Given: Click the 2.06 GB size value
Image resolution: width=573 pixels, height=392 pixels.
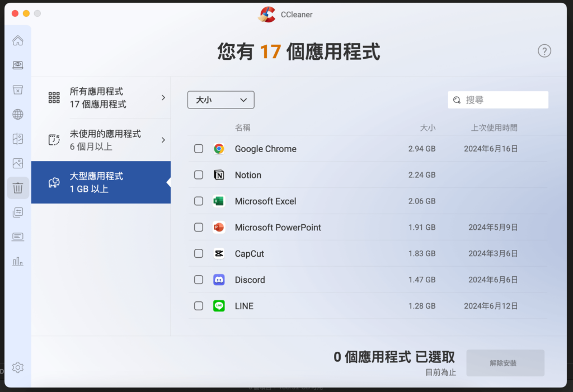Looking at the screenshot, I should click(x=422, y=201).
